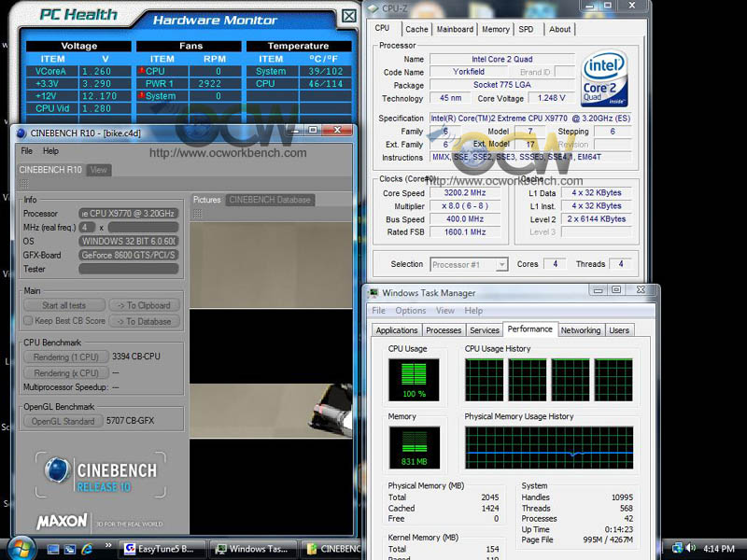Open the Memory tab in CPU-Z
Viewport: 747px width, 560px height.
click(x=496, y=29)
